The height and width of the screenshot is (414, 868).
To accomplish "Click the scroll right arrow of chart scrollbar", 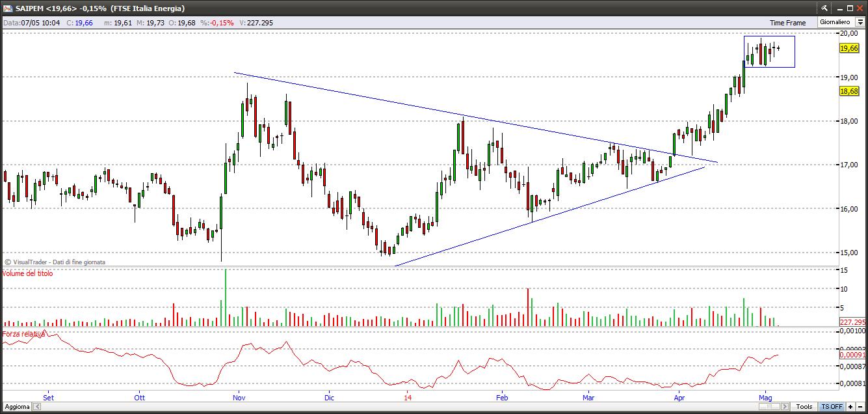I will tap(785, 407).
